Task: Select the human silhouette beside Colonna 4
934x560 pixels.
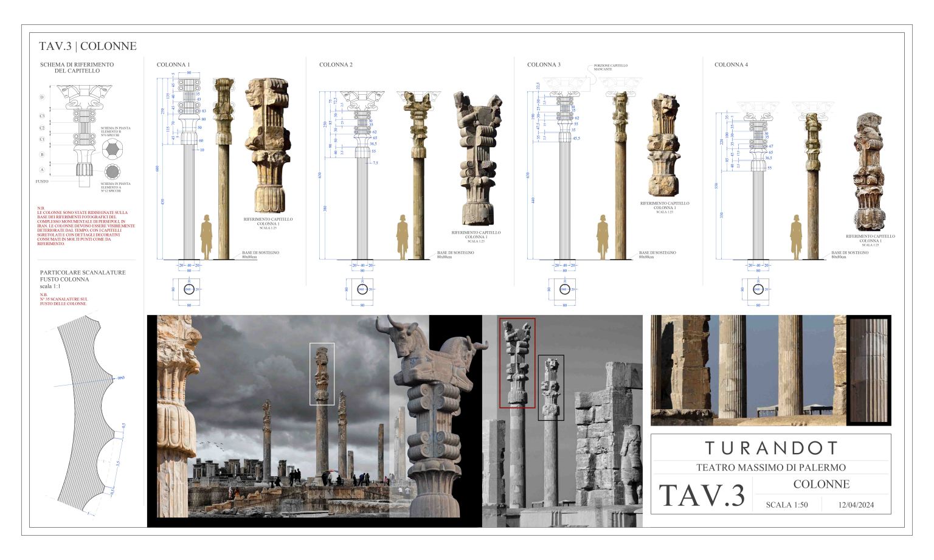Action: (x=795, y=237)
